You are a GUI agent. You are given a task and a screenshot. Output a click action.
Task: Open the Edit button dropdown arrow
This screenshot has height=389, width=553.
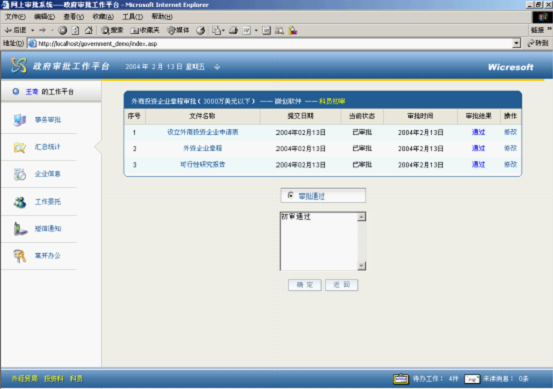(x=256, y=31)
